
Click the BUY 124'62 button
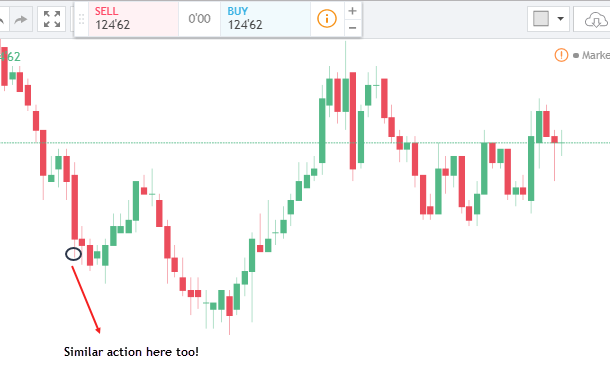tap(265, 19)
